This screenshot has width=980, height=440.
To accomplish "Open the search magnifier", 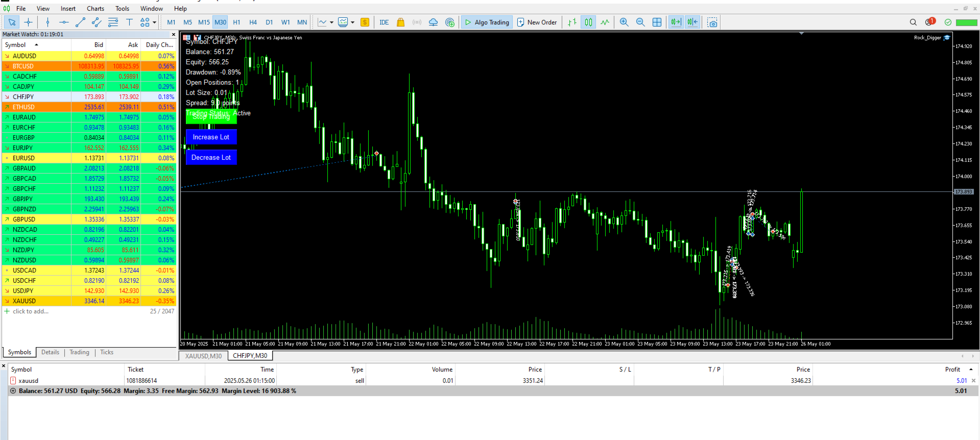I will pos(913,22).
